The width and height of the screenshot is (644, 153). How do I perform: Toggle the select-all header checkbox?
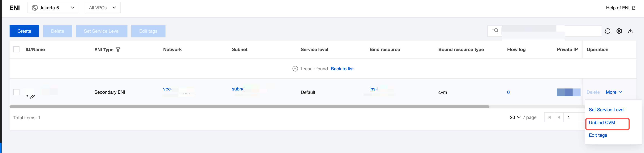coord(16,49)
